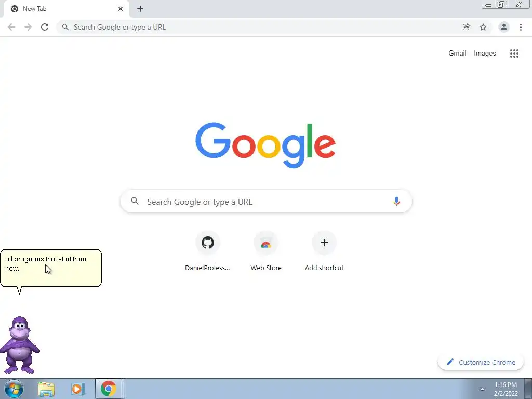Reload the current page
The width and height of the screenshot is (532, 399).
[x=45, y=27]
